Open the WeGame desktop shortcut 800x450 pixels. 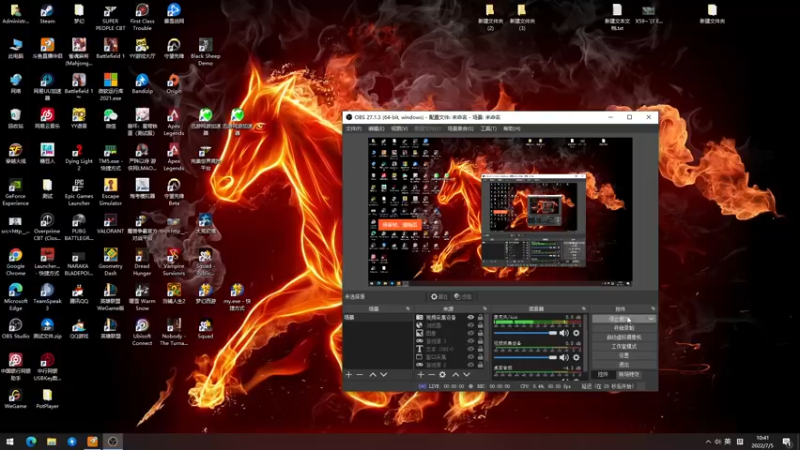point(15,399)
